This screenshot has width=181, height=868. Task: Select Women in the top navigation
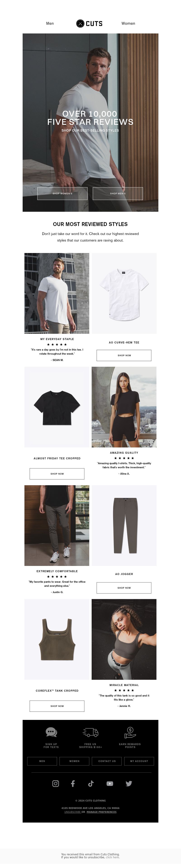click(x=128, y=23)
